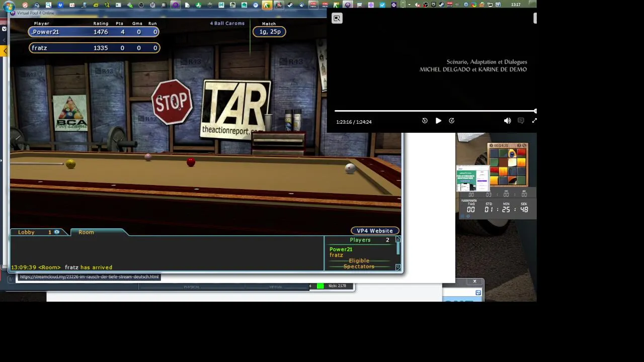Switch to the Room tab

click(x=86, y=232)
